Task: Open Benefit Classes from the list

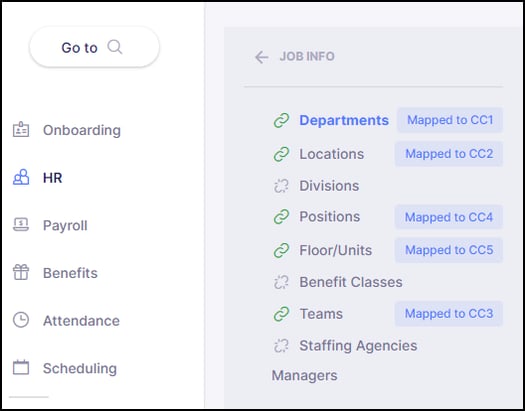Action: pos(351,282)
